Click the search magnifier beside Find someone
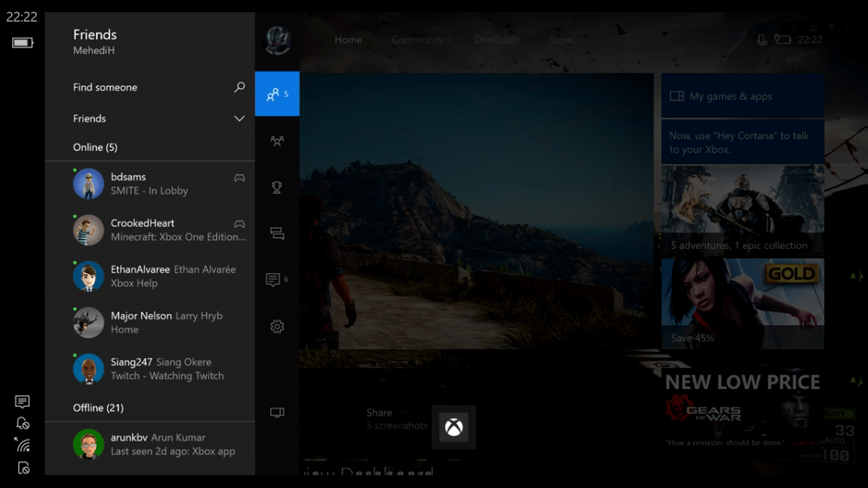The image size is (868, 488). click(x=239, y=87)
